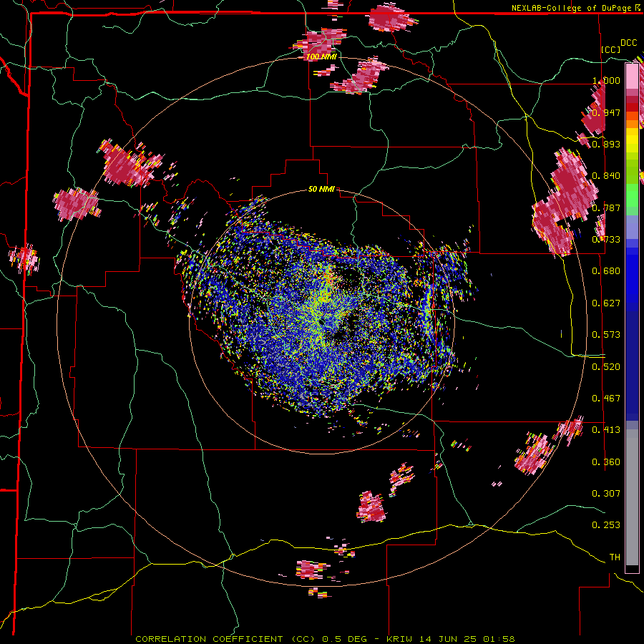This screenshot has width=644, height=644.
Task: Select the 0.893 scale value
Action: point(606,144)
